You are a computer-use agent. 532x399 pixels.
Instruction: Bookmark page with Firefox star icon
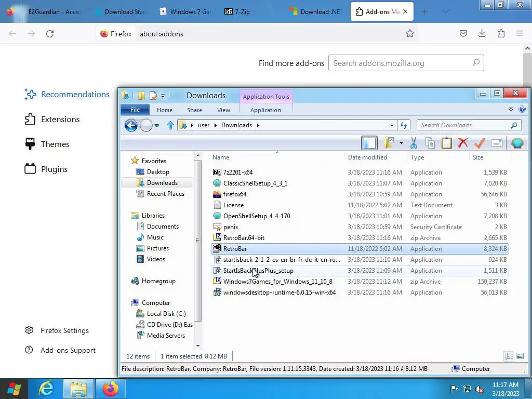pyautogui.click(x=410, y=33)
